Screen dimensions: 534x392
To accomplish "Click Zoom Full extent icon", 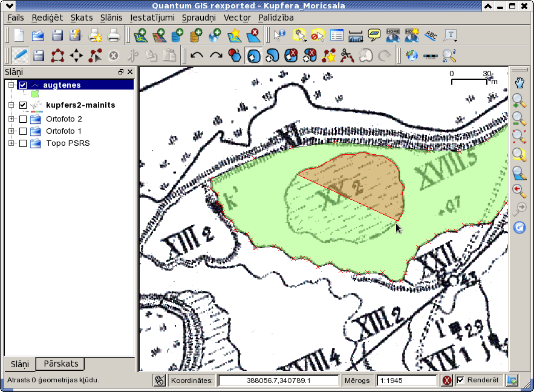I will (x=519, y=137).
